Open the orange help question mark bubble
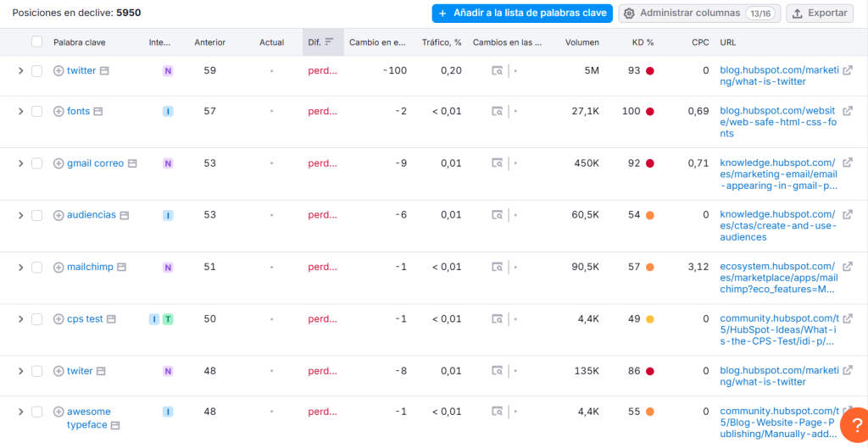Viewport: 868px width, 448px height. 854,423
